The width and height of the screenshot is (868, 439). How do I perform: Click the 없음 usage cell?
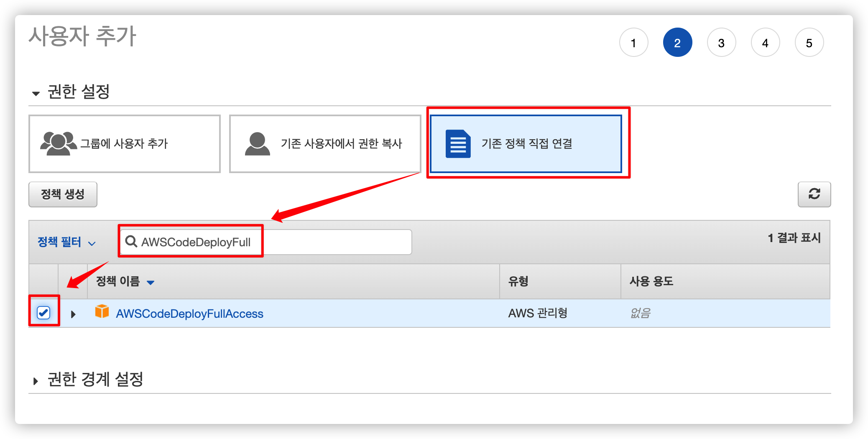pos(641,313)
